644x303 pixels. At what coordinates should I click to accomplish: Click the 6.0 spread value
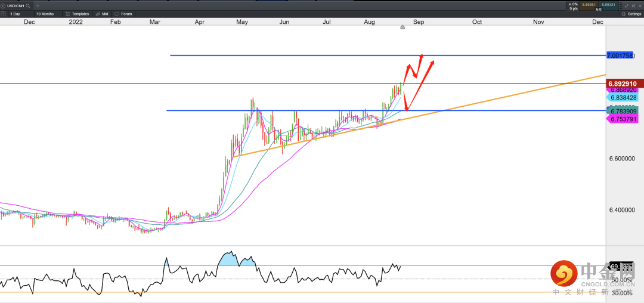[599, 9]
